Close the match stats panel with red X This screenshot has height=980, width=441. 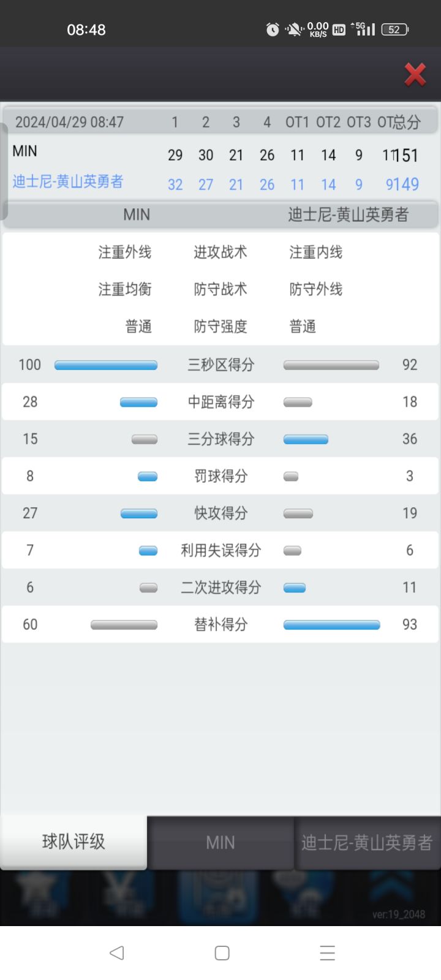click(415, 75)
